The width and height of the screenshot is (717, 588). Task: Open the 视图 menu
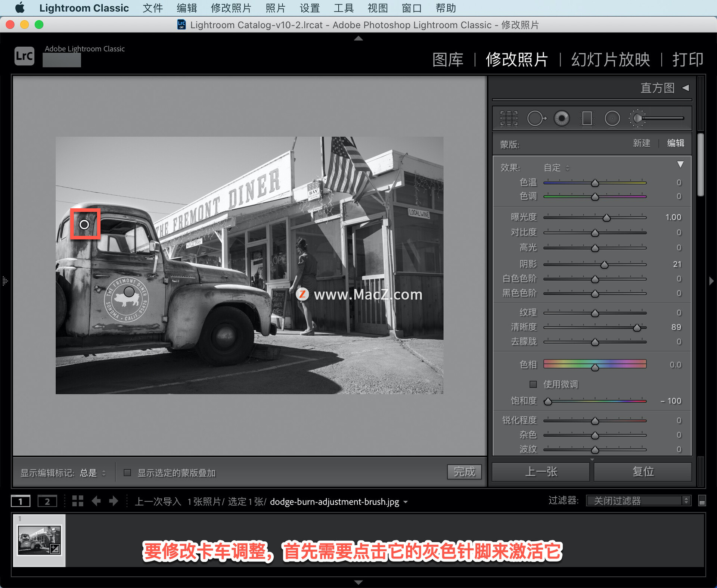pyautogui.click(x=378, y=8)
